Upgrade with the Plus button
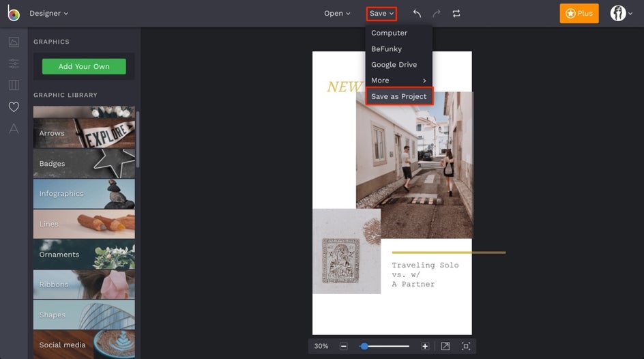644x359 pixels. click(579, 13)
